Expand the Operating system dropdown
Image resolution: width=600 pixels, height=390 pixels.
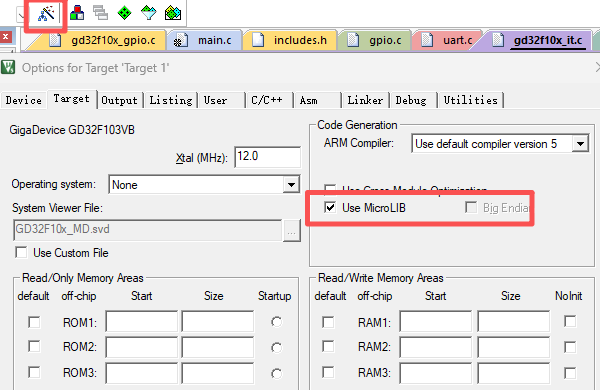tap(291, 185)
